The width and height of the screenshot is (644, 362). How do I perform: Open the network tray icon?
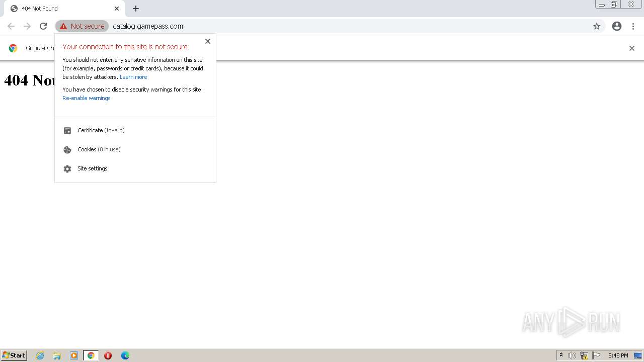(x=584, y=355)
